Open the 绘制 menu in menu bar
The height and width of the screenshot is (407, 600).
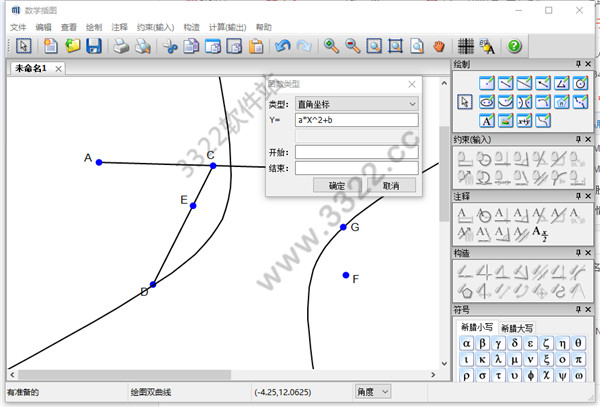94,27
